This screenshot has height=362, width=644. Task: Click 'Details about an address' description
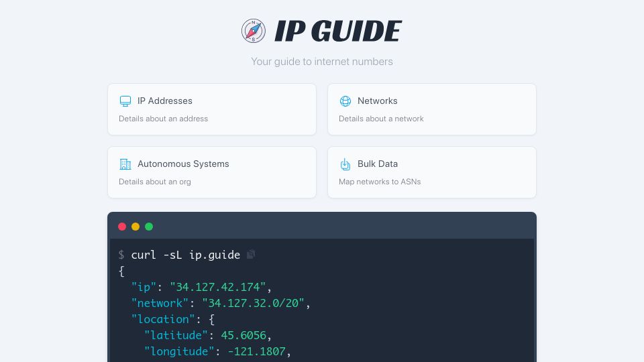[164, 119]
